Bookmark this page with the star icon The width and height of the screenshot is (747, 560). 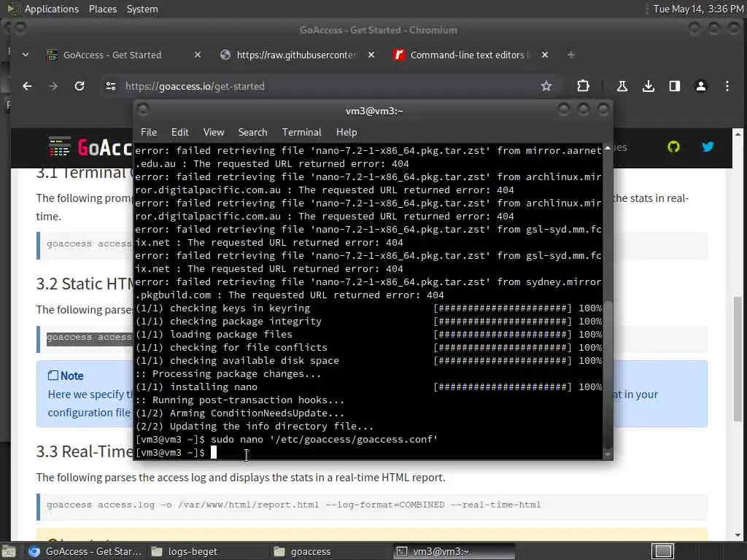pyautogui.click(x=546, y=86)
